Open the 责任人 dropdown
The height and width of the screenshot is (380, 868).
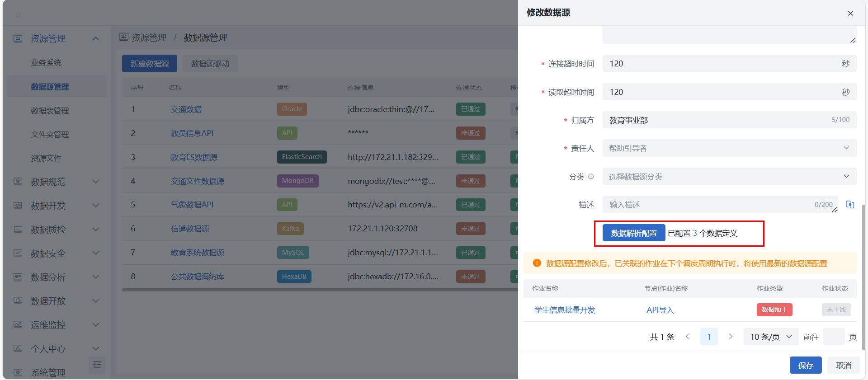point(729,148)
